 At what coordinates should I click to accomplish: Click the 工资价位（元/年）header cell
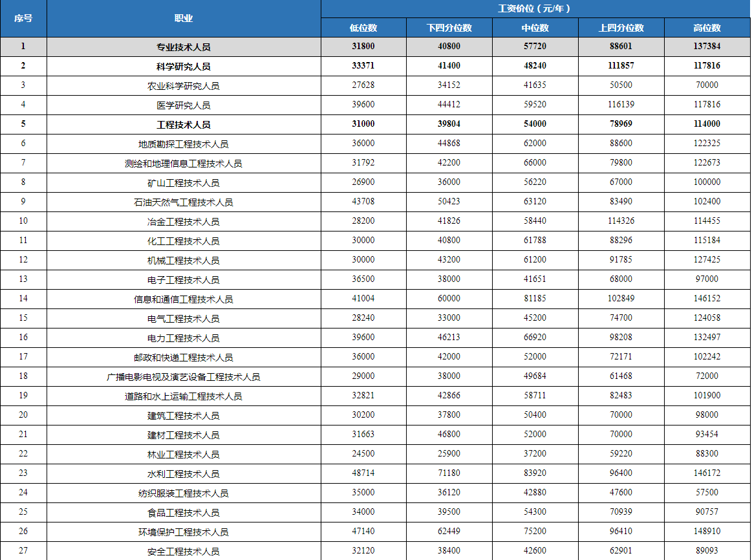[535, 9]
